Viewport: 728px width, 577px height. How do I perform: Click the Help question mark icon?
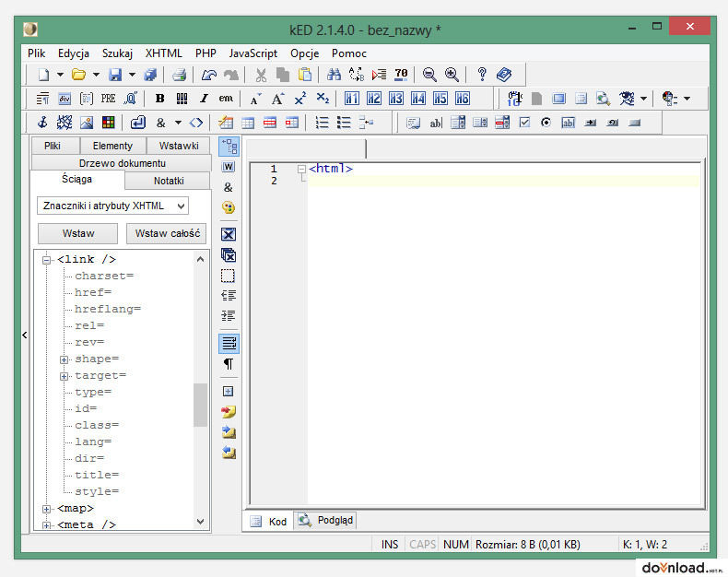tap(482, 75)
